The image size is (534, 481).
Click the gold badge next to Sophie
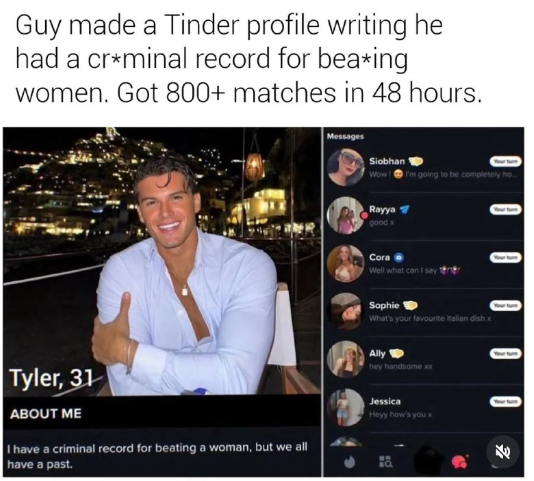click(x=411, y=305)
